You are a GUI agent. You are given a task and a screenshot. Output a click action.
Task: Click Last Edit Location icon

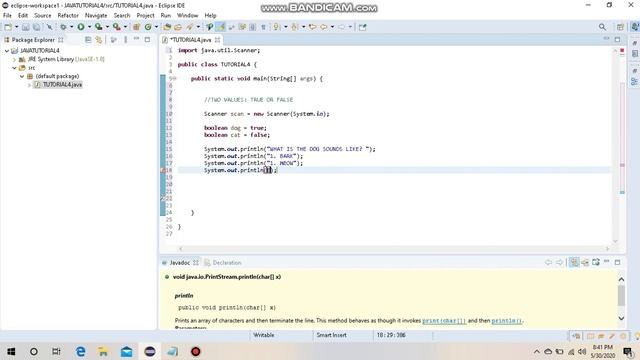(313, 27)
